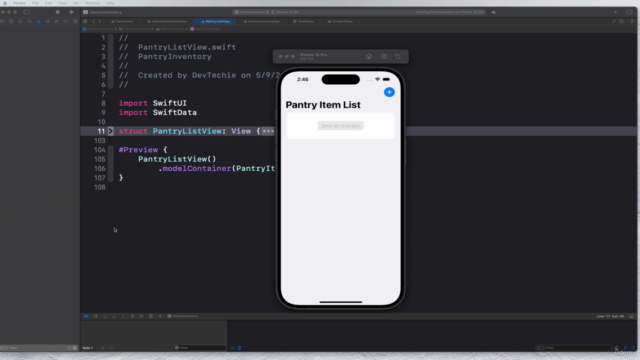Toggle the inspector panel on right
This screenshot has height=360, width=640.
click(629, 12)
